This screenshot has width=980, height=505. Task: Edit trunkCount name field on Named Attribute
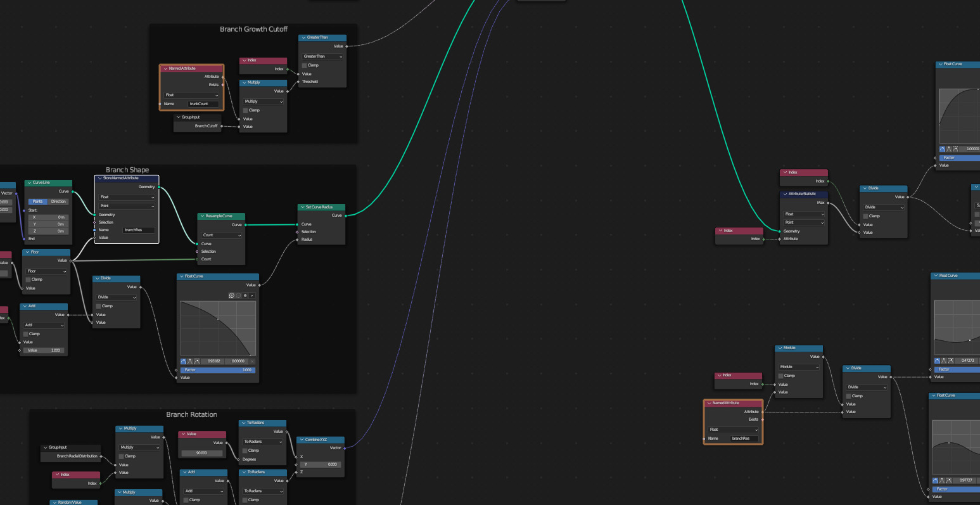click(204, 104)
